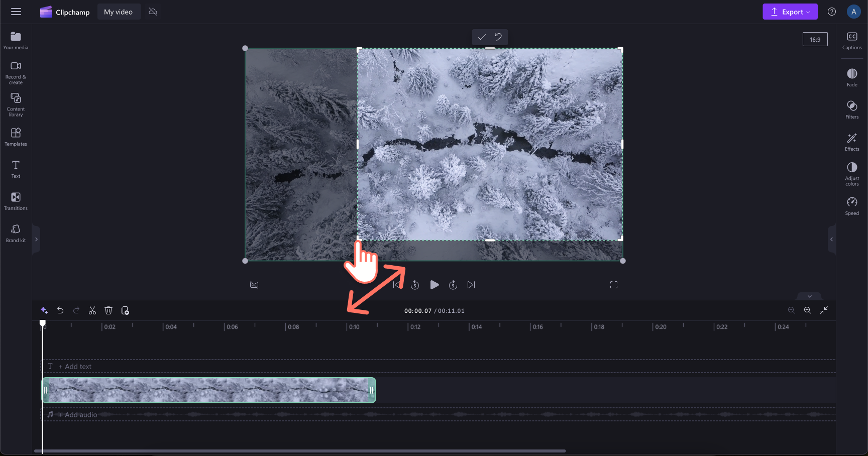Open Record & create panel
Viewport: 868px width, 456px height.
16,73
